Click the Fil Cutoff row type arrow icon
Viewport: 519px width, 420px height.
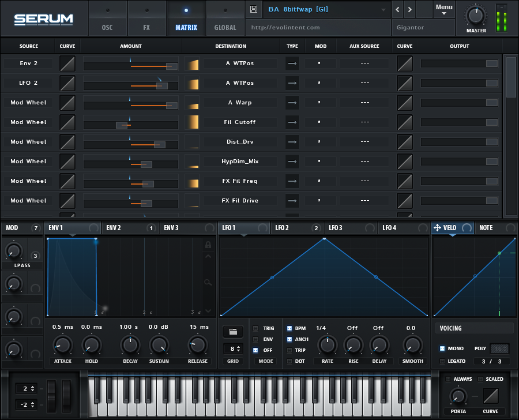pos(292,122)
